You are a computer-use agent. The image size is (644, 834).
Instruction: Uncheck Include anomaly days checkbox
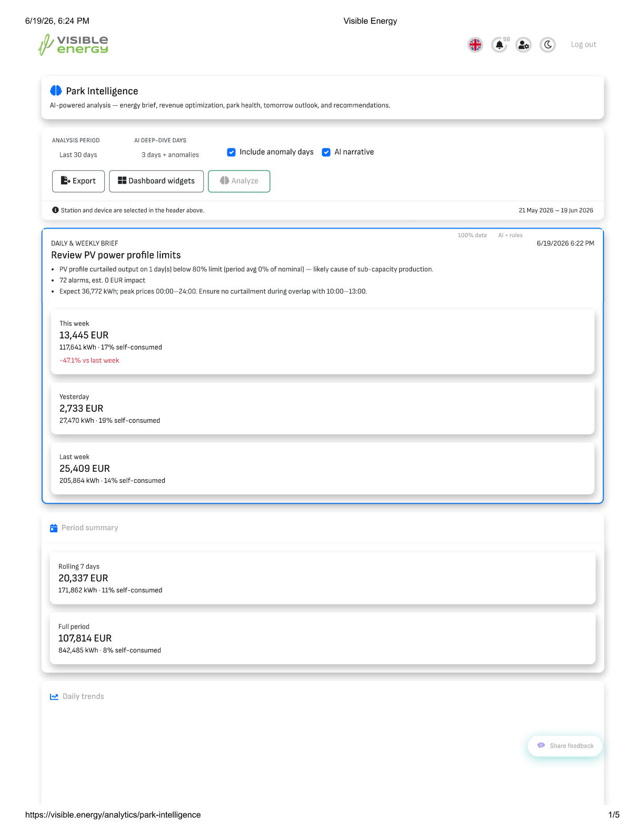[x=231, y=152]
